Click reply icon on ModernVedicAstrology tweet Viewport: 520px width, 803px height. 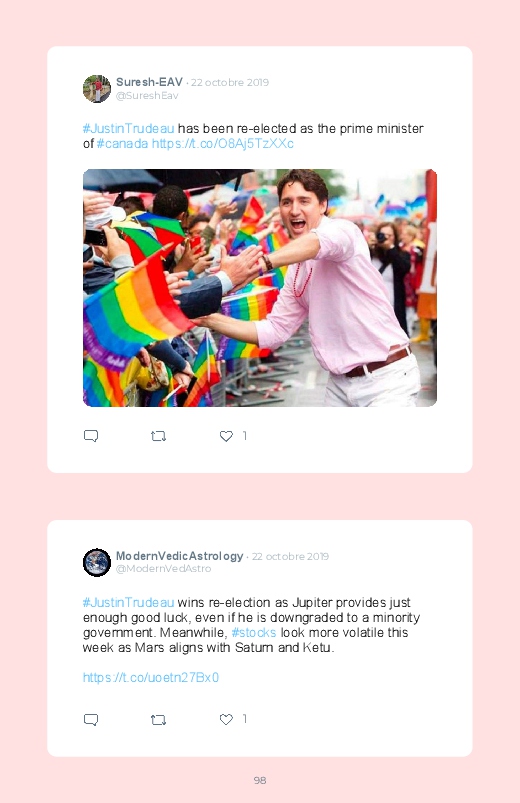[91, 720]
